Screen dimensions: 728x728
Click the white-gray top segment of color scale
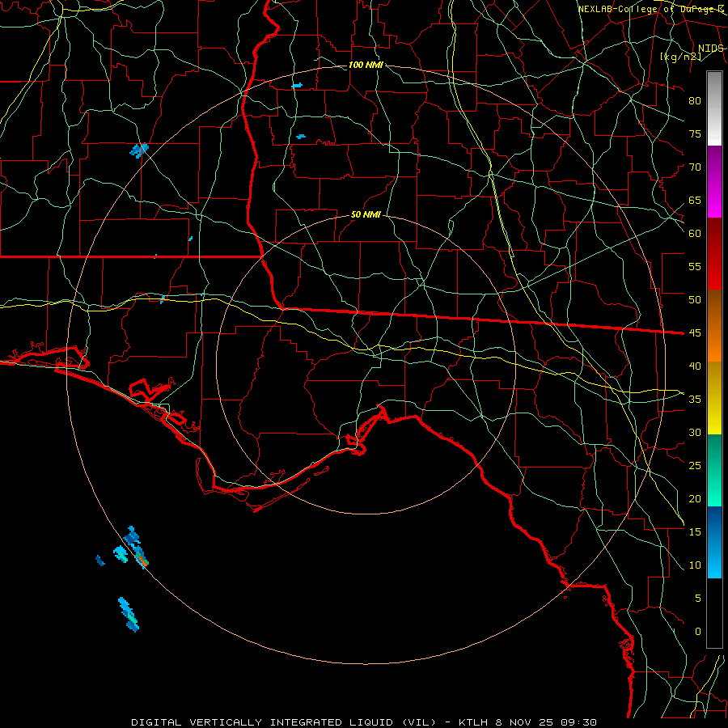(714, 108)
